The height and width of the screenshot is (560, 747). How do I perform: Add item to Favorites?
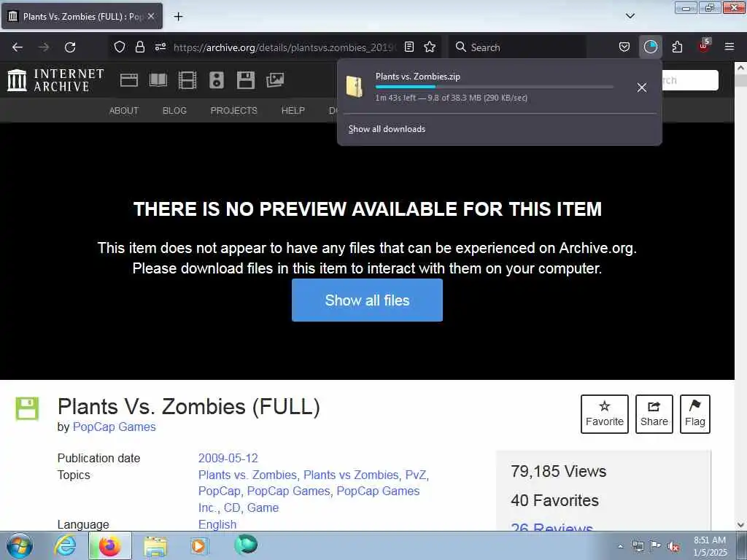pyautogui.click(x=605, y=414)
